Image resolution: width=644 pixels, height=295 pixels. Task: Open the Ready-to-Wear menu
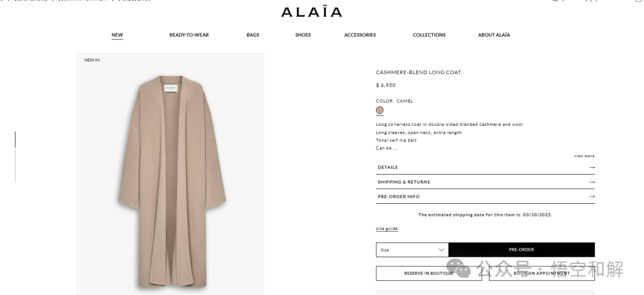[x=189, y=35]
